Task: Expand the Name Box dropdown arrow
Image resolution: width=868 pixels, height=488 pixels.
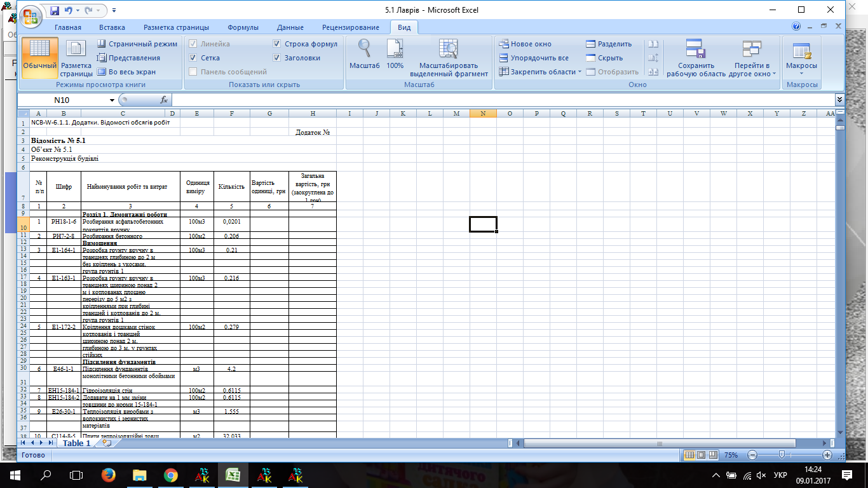Action: [112, 100]
